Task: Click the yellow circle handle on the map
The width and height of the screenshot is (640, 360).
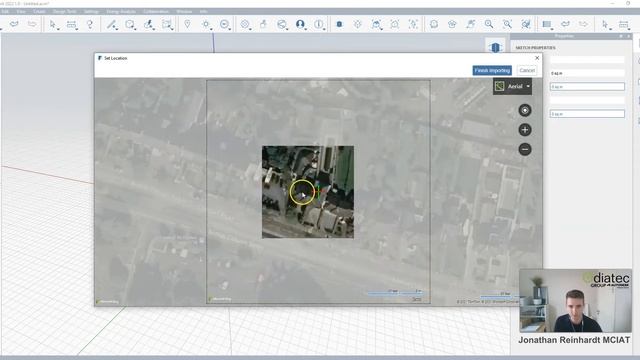Action: [302, 192]
